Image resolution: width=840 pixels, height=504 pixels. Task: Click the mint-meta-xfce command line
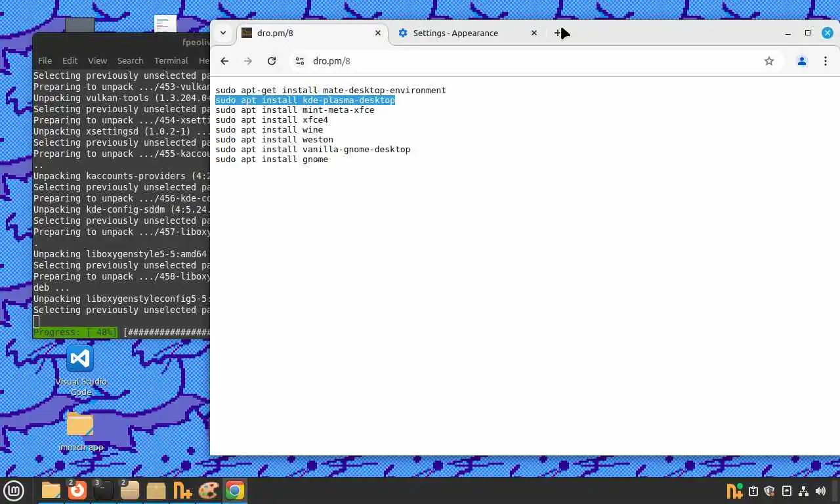[295, 110]
